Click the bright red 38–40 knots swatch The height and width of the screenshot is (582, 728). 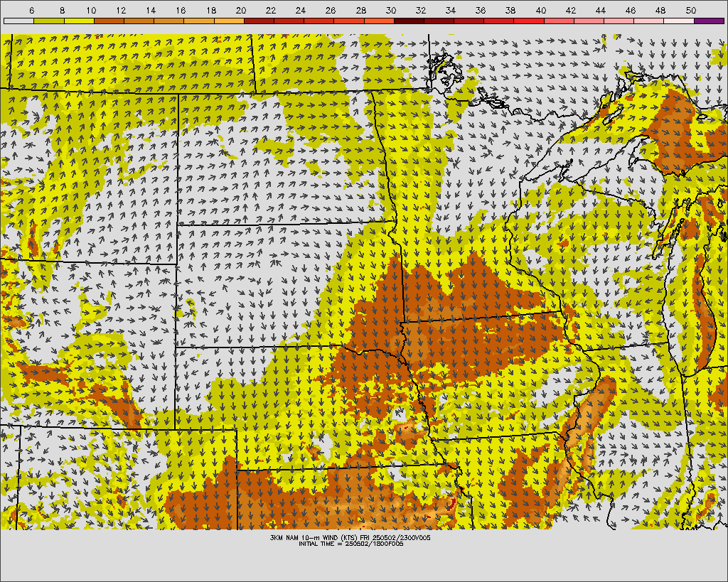[x=529, y=21]
